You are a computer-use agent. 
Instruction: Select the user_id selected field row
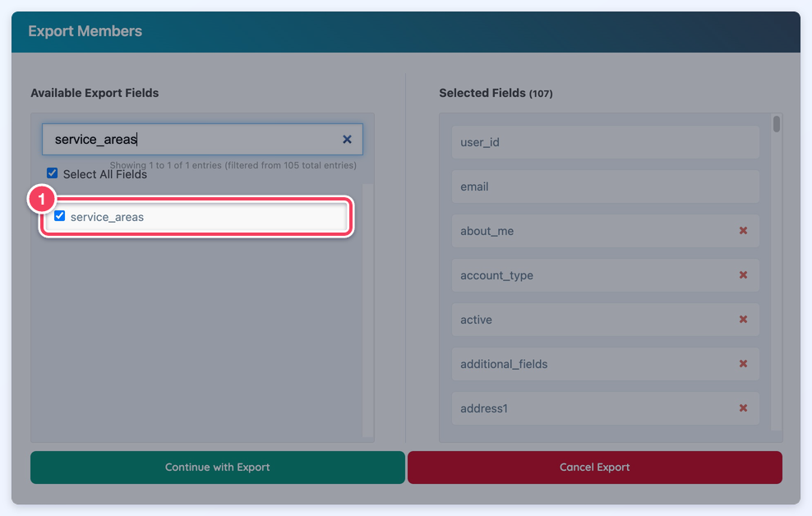(x=606, y=142)
